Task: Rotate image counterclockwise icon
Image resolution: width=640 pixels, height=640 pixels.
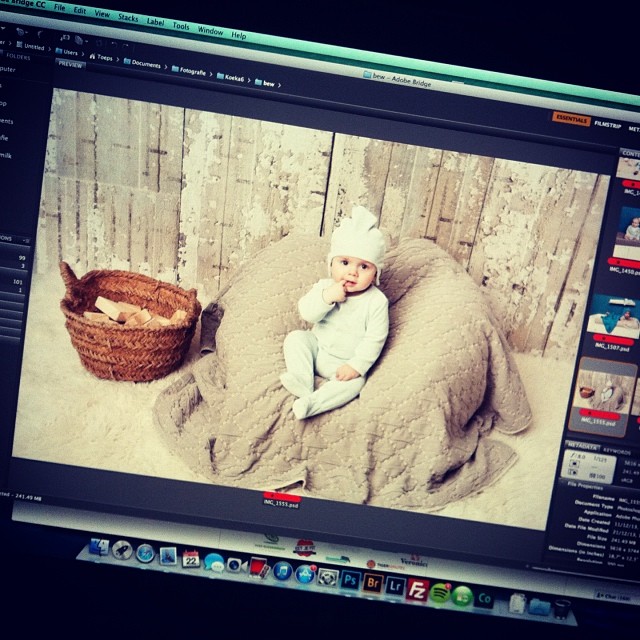Action: click(x=114, y=44)
